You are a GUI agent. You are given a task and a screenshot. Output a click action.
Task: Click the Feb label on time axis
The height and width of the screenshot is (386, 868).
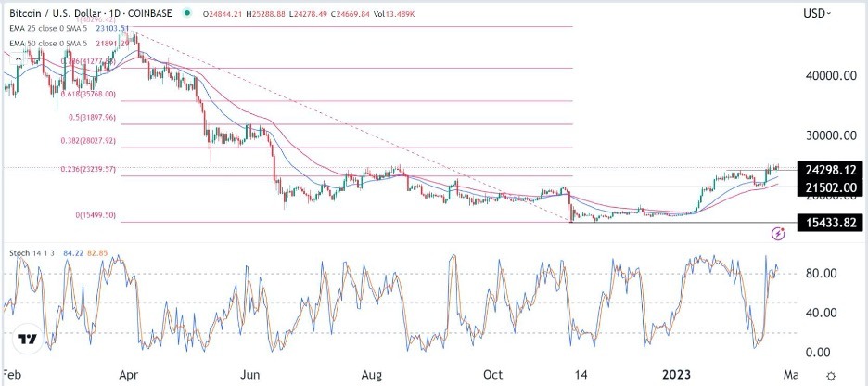(x=12, y=376)
